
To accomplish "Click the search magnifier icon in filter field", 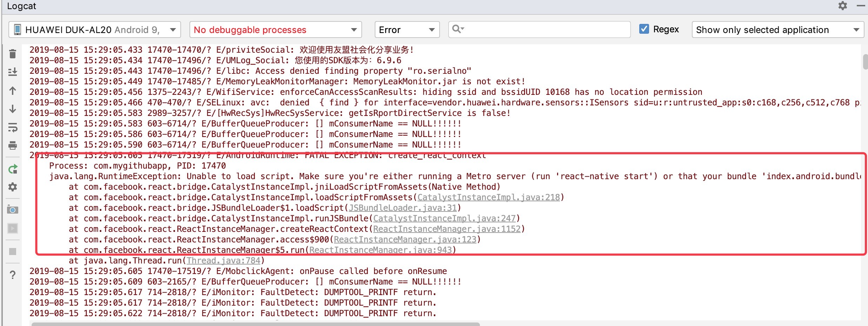I will pos(458,29).
